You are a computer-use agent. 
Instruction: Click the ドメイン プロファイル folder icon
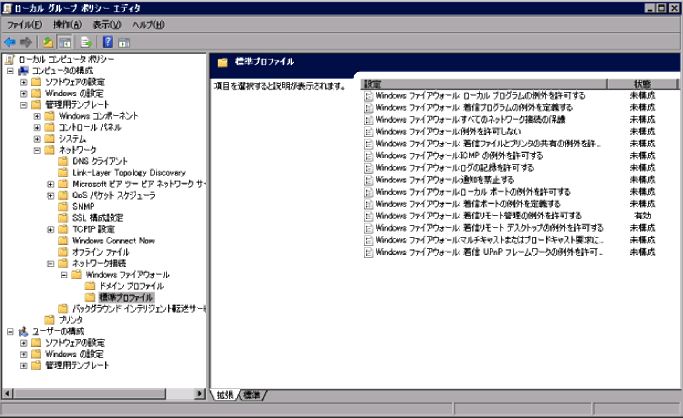coord(90,286)
